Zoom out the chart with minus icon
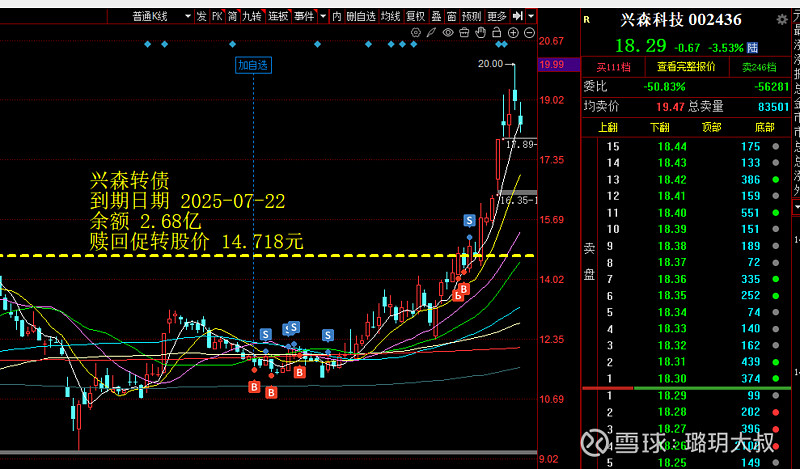Image resolution: width=800 pixels, height=469 pixels. click(530, 33)
